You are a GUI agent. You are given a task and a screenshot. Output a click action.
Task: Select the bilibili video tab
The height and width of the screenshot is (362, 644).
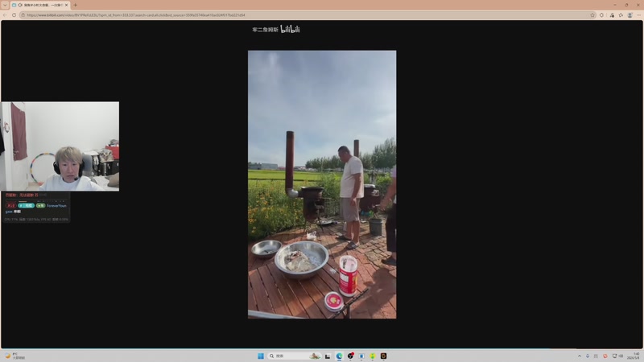tap(40, 5)
